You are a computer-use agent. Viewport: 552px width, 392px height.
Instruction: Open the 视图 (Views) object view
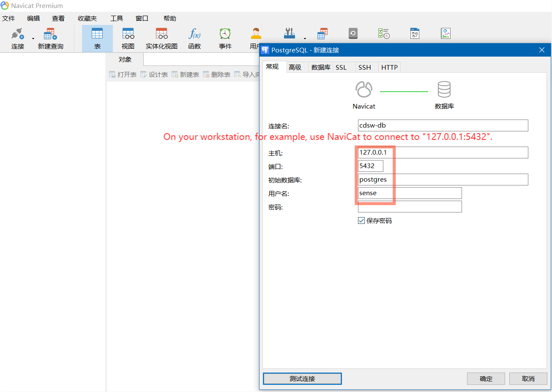tap(128, 38)
